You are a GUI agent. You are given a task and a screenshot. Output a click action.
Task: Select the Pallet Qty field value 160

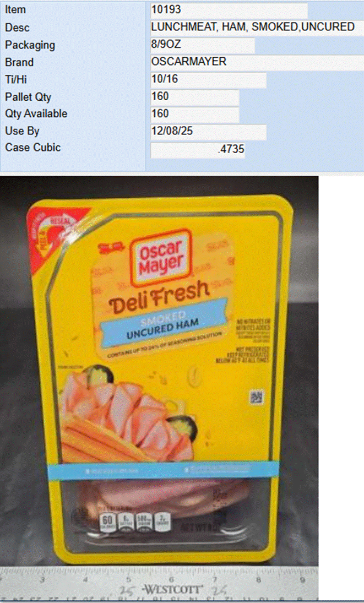(195, 96)
